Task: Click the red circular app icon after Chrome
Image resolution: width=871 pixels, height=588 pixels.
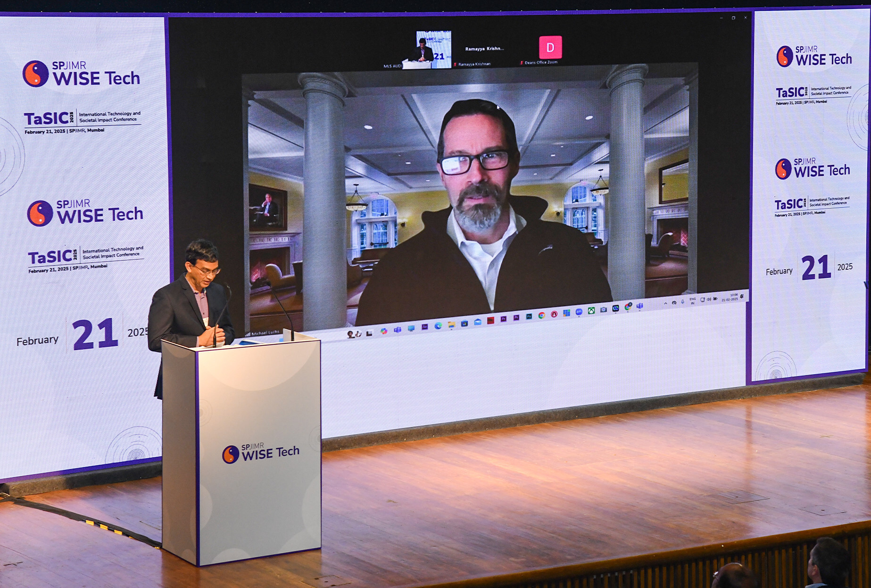Action: pyautogui.click(x=554, y=314)
